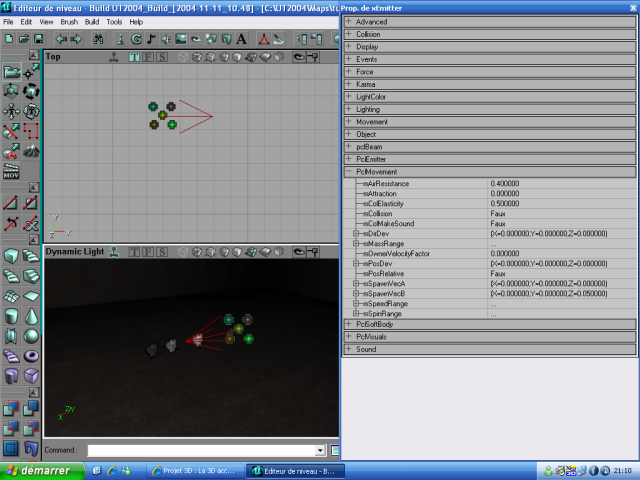Open the Search for Actors binoculars icon
The width and height of the screenshot is (640, 480).
point(98,39)
